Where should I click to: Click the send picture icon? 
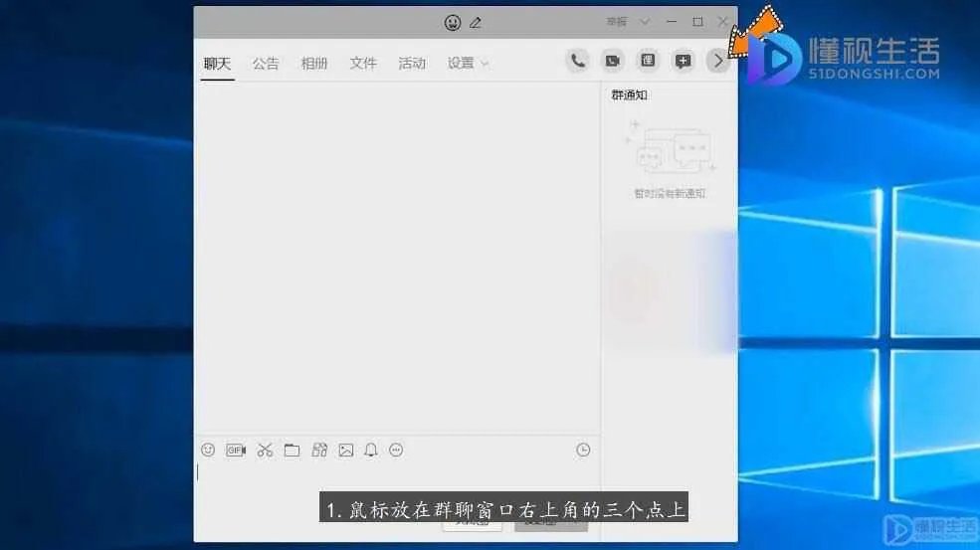pyautogui.click(x=345, y=450)
